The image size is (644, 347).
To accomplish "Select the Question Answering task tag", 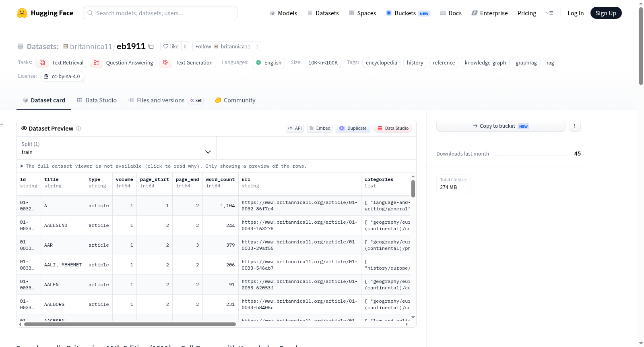I will tap(123, 62).
